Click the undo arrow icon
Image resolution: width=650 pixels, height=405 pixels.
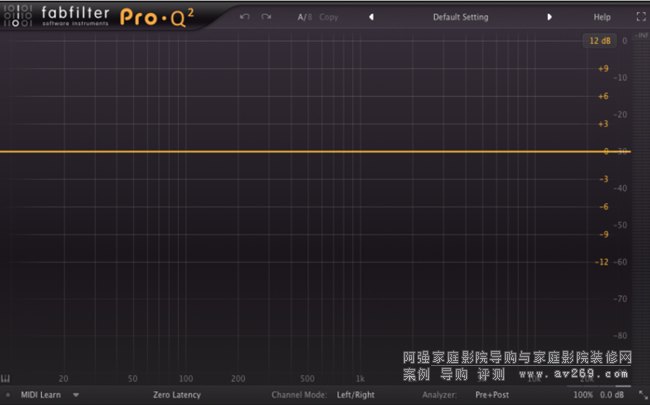(244, 17)
